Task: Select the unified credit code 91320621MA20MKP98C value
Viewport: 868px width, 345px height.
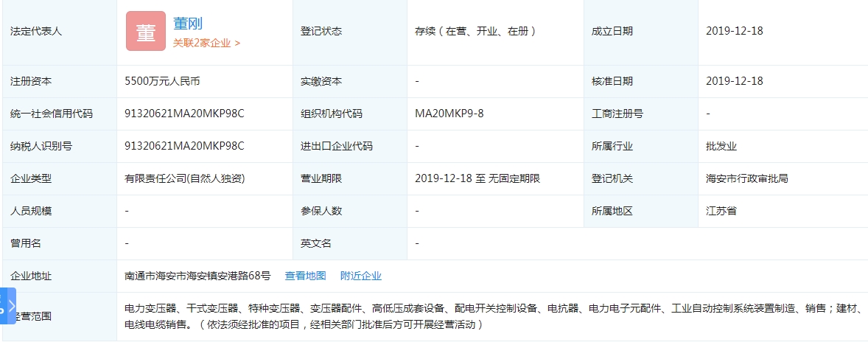Action: 184,114
